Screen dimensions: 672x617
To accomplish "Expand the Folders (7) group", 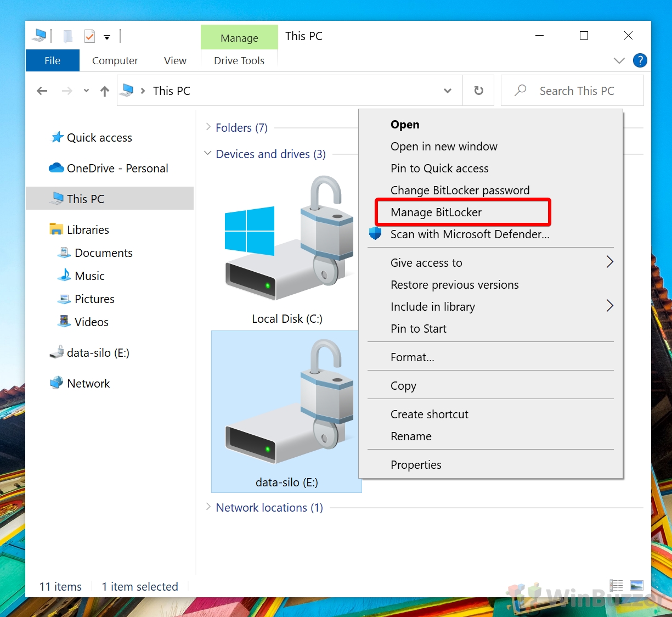I will [x=207, y=127].
